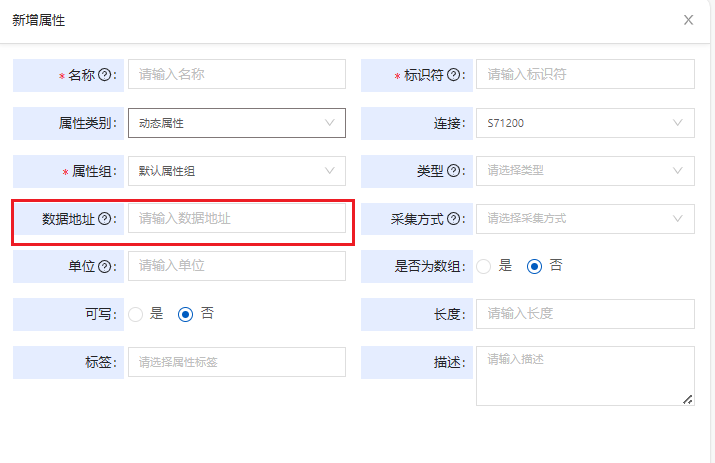
Task: Expand the 请选择采集方式 dropdown
Action: click(585, 218)
